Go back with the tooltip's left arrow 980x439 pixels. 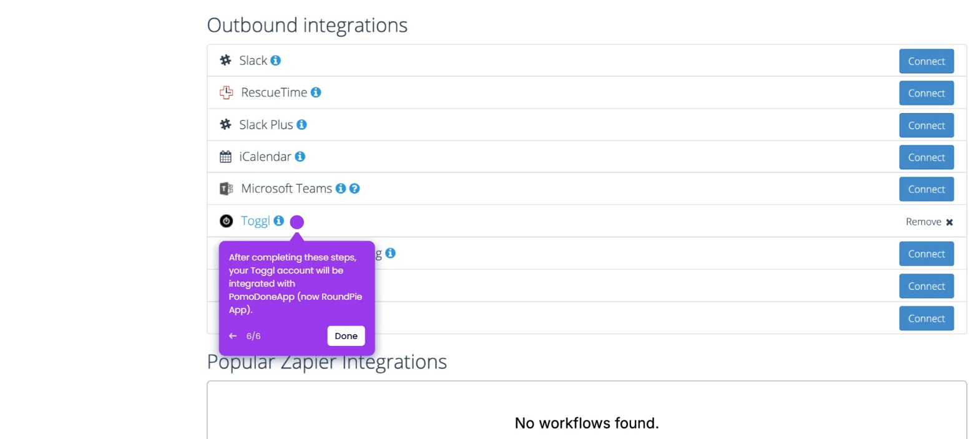pos(233,336)
